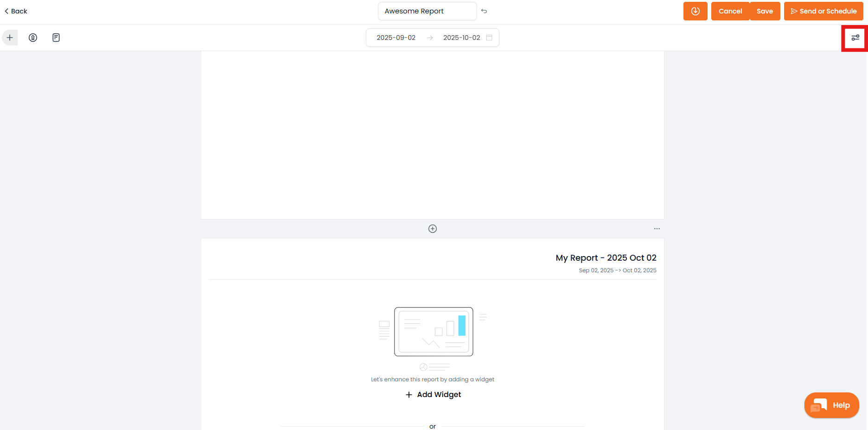Click Add Widget in the empty report
Image resolution: width=868 pixels, height=430 pixels.
coord(433,394)
